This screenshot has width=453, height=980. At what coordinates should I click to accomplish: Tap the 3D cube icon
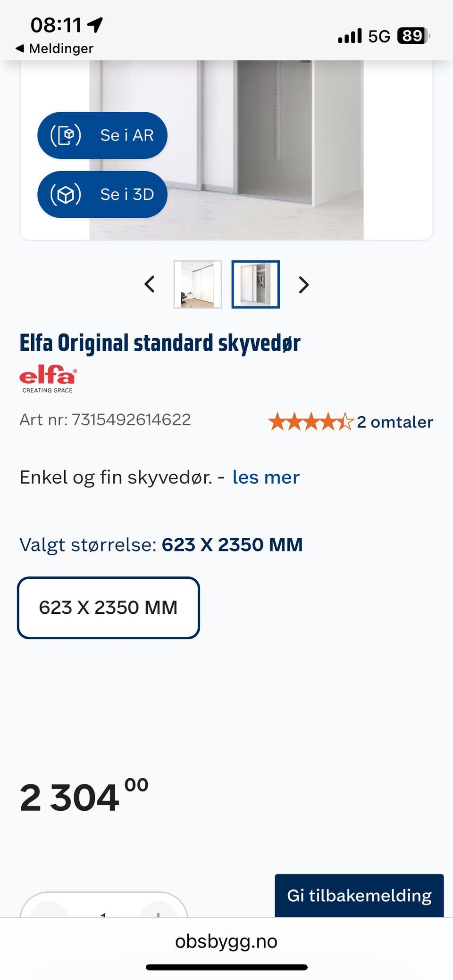pyautogui.click(x=66, y=194)
